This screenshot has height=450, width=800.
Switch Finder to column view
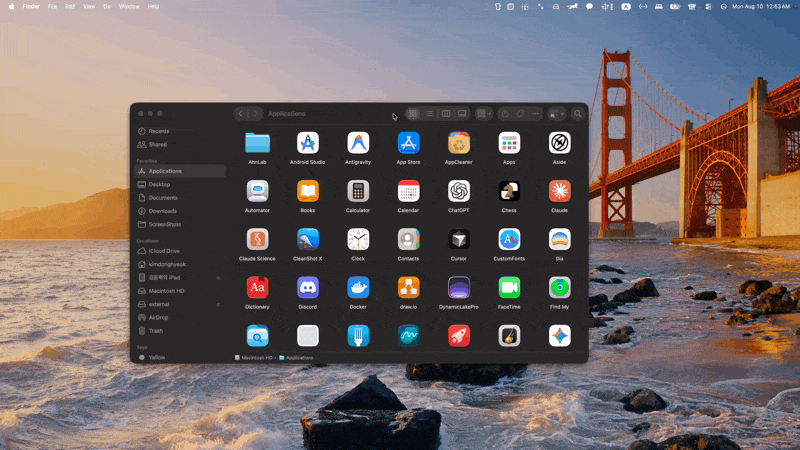click(x=445, y=113)
